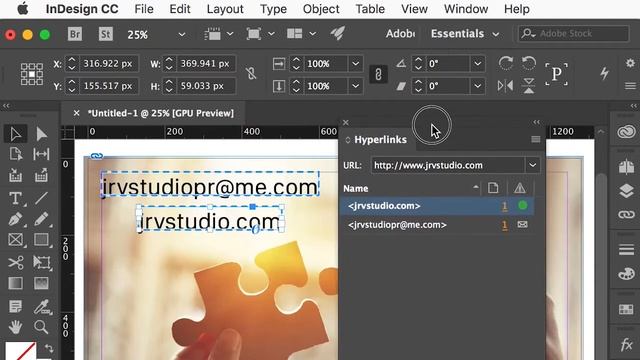Flip selection vertically
This screenshot has height=360, width=640.
pos(529,86)
